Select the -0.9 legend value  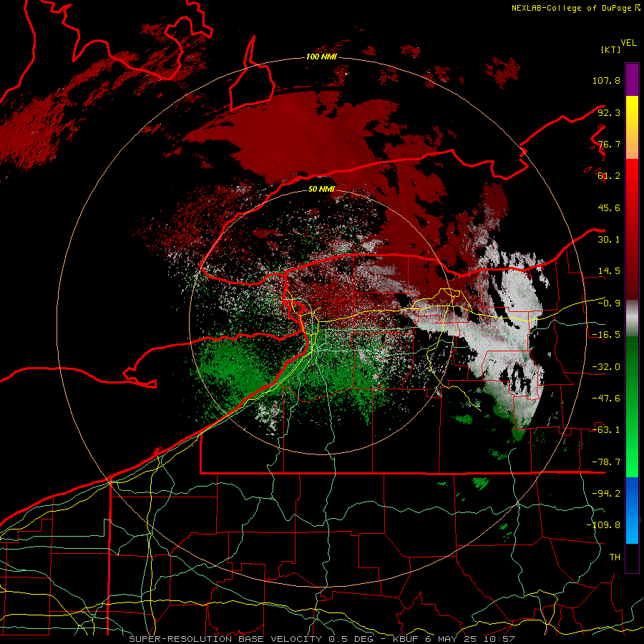609,303
